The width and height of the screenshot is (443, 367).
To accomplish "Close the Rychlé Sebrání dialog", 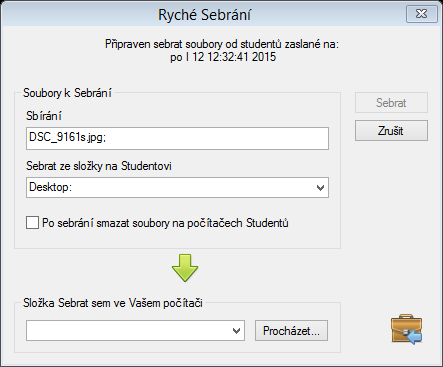I will pos(422,14).
